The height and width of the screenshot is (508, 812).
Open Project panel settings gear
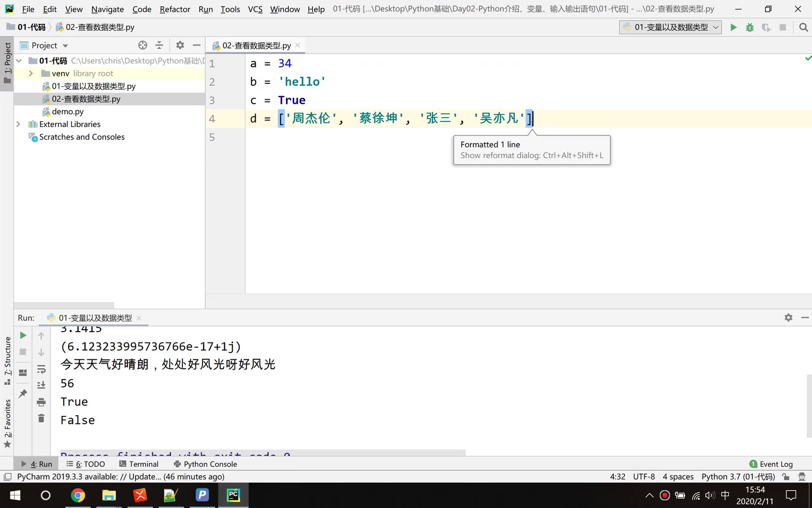[180, 45]
